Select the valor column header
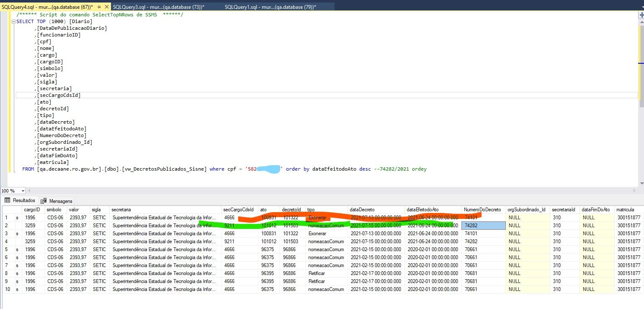The width and height of the screenshot is (644, 309). point(78,210)
